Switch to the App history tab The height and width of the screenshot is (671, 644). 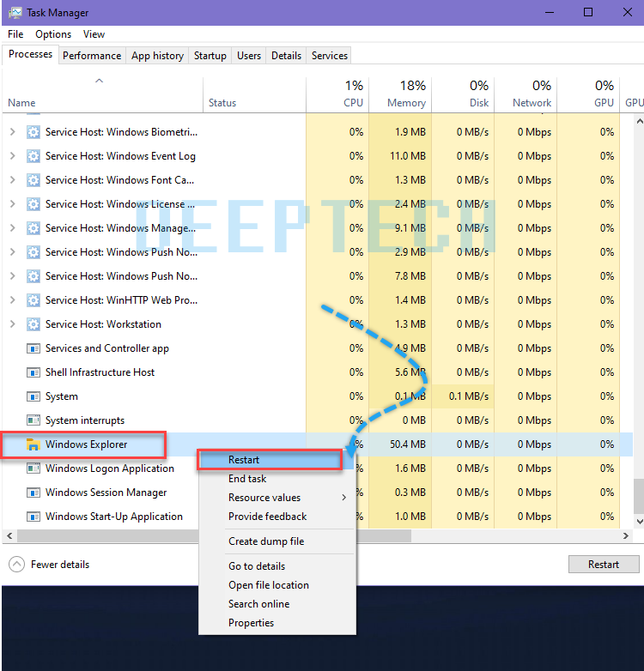click(157, 56)
